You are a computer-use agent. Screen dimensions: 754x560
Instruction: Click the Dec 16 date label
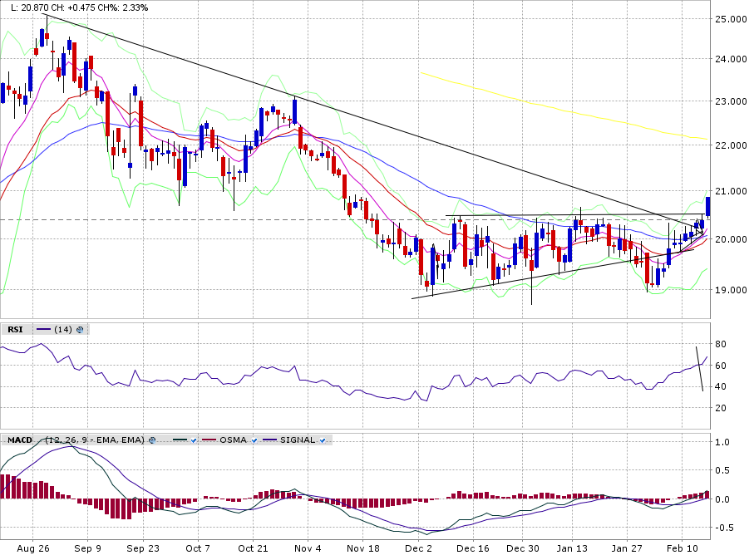point(473,548)
